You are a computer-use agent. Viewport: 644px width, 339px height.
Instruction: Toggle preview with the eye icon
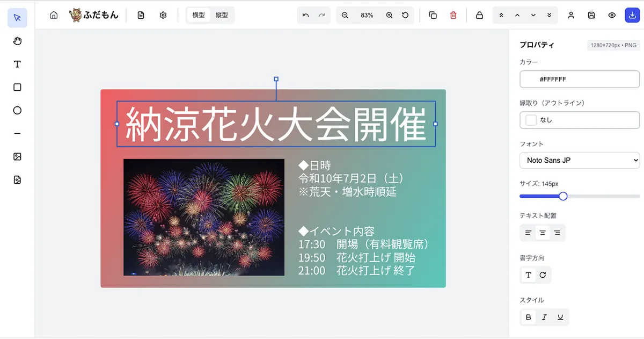tap(612, 15)
